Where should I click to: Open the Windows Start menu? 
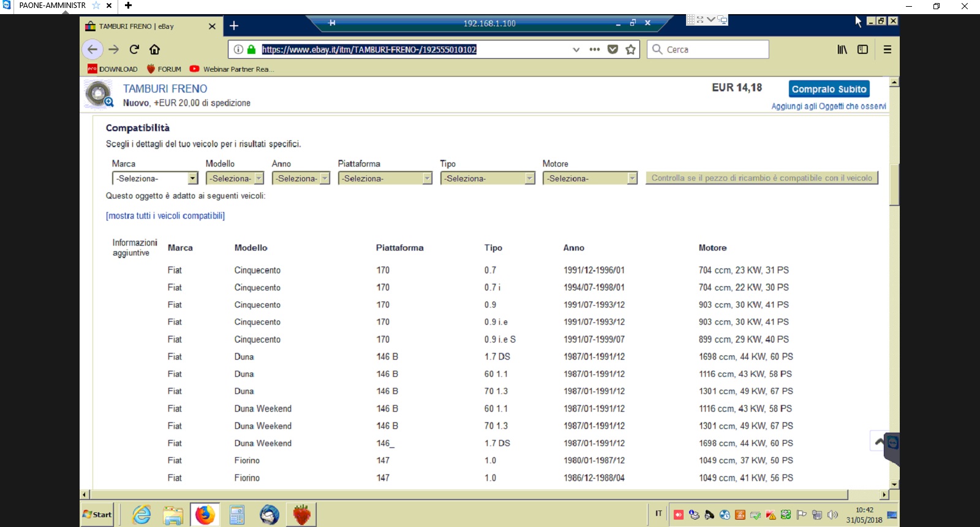click(97, 515)
